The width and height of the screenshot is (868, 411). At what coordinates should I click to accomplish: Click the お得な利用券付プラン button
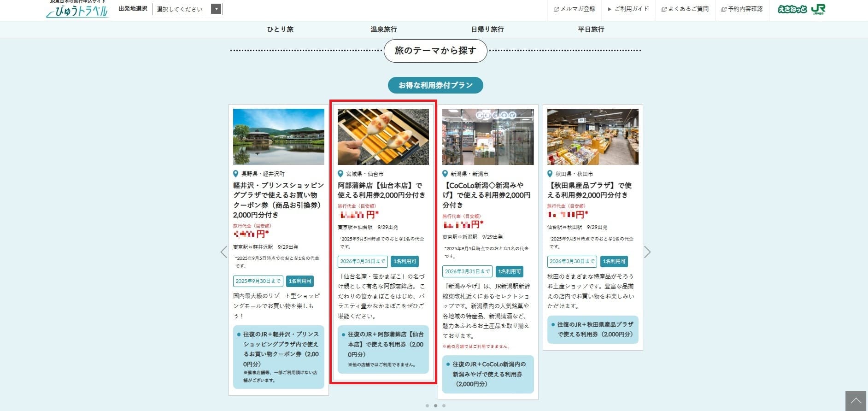pos(435,85)
